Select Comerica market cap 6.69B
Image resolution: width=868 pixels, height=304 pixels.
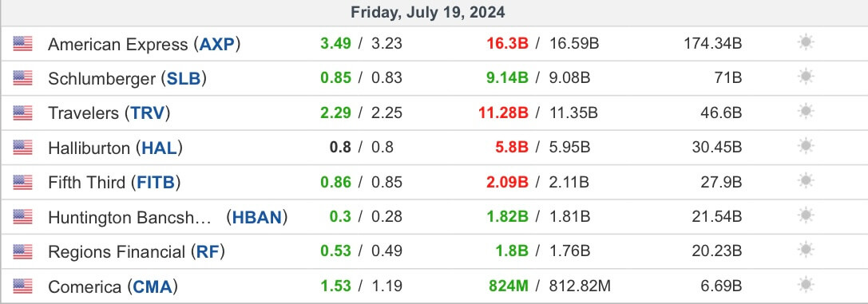tap(721, 286)
